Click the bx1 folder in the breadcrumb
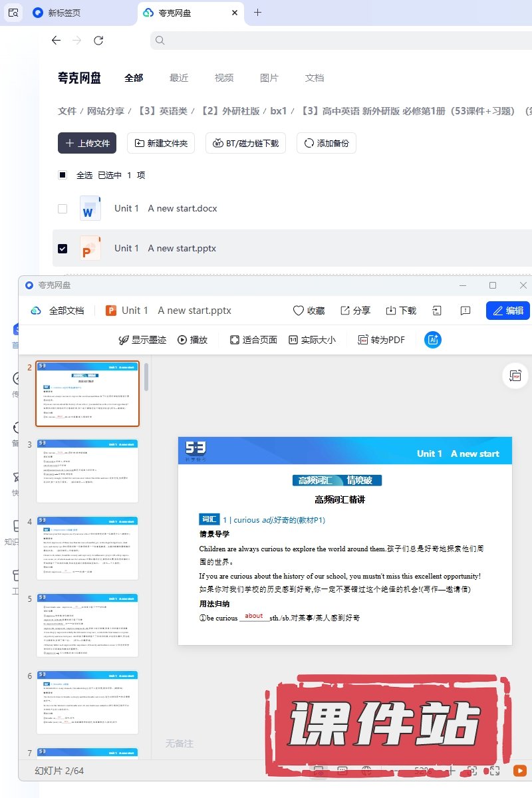This screenshot has width=532, height=798. [x=279, y=111]
